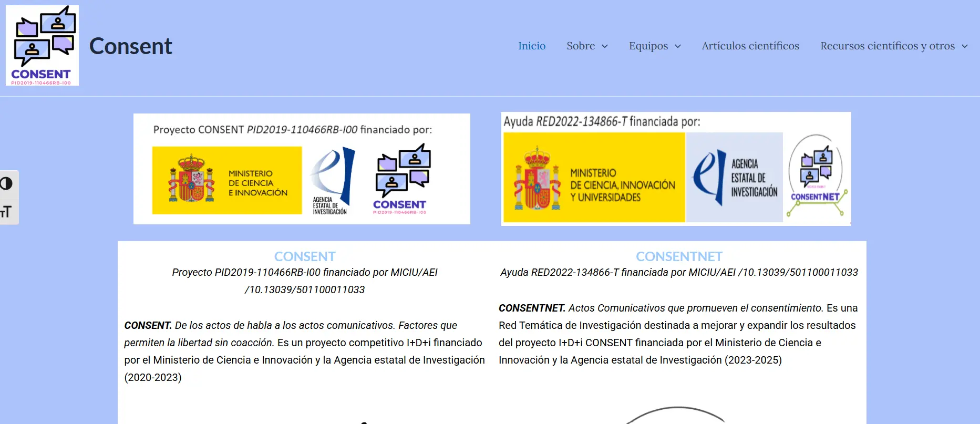Open Recursos científicos y otros menu
This screenshot has height=424, width=980.
(x=888, y=46)
